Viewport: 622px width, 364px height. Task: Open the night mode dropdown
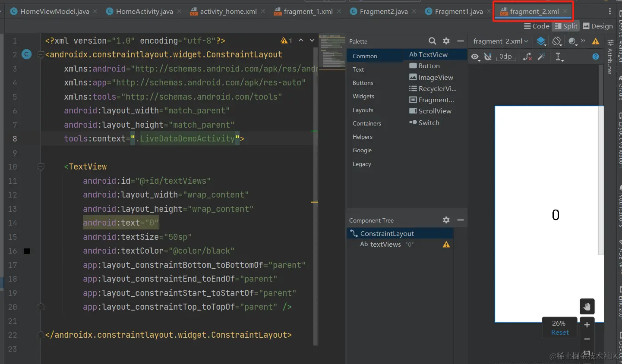(573, 41)
